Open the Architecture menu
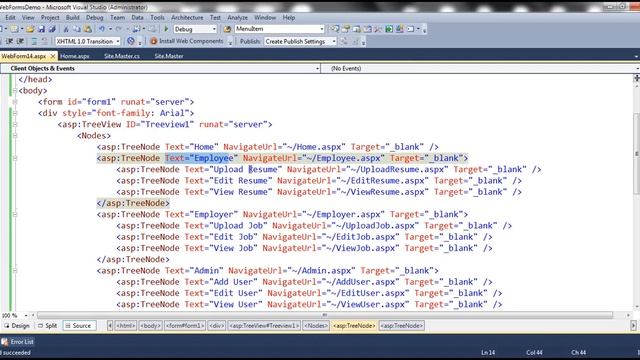Viewport: 640px width, 360px height. coord(187,18)
